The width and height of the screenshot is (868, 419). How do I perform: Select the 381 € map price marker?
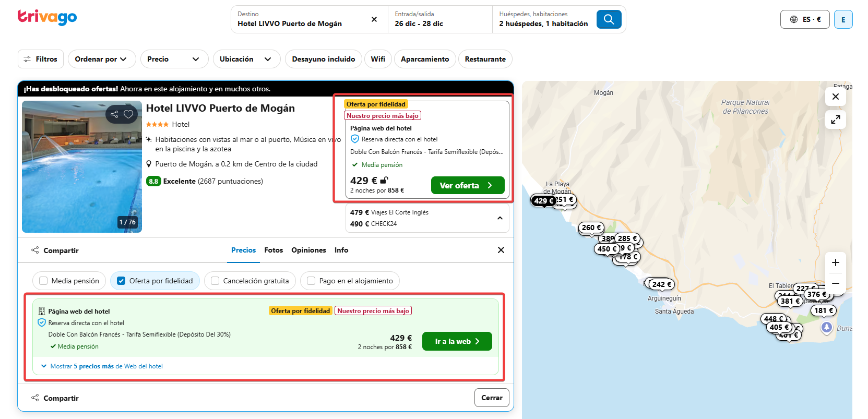point(790,301)
